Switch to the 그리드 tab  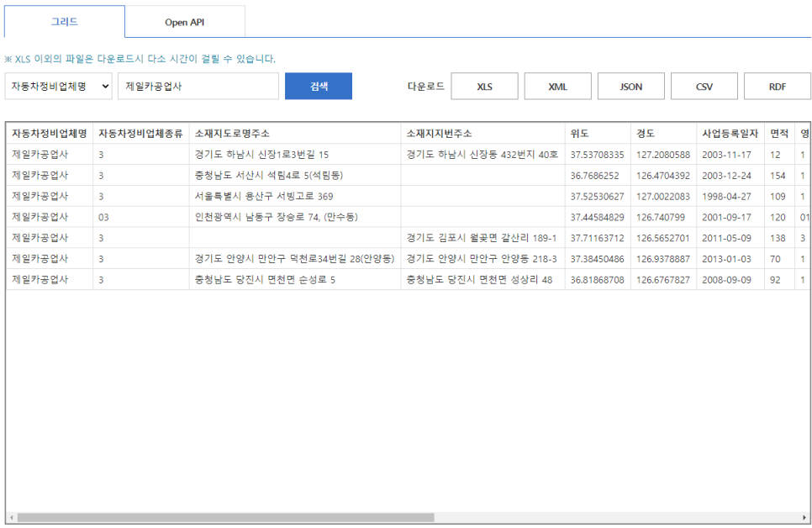[x=64, y=22]
